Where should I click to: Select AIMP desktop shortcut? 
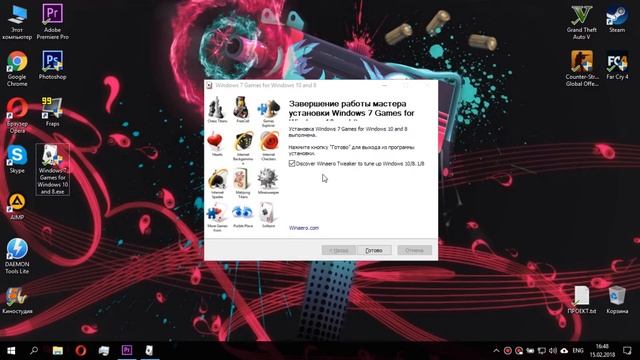click(17, 207)
